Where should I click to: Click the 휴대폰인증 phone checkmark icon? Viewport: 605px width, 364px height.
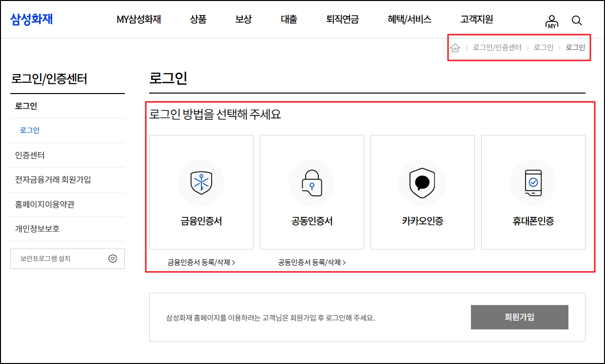tap(533, 183)
